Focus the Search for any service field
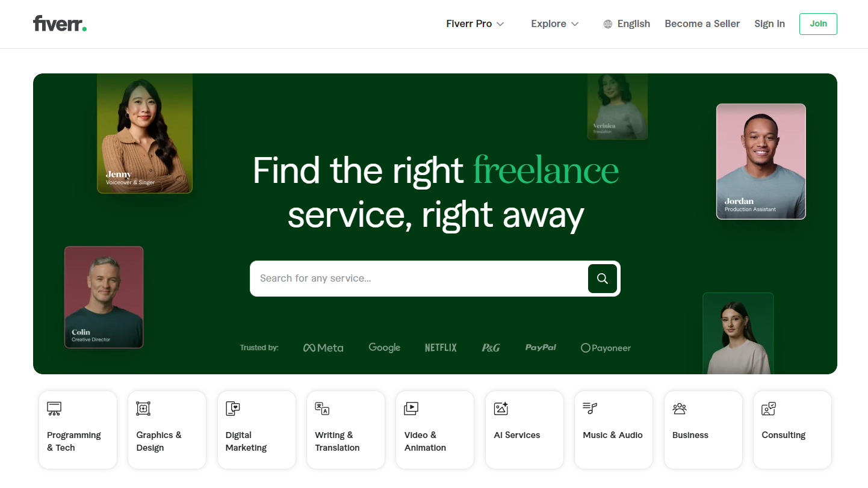The image size is (868, 488). 418,279
